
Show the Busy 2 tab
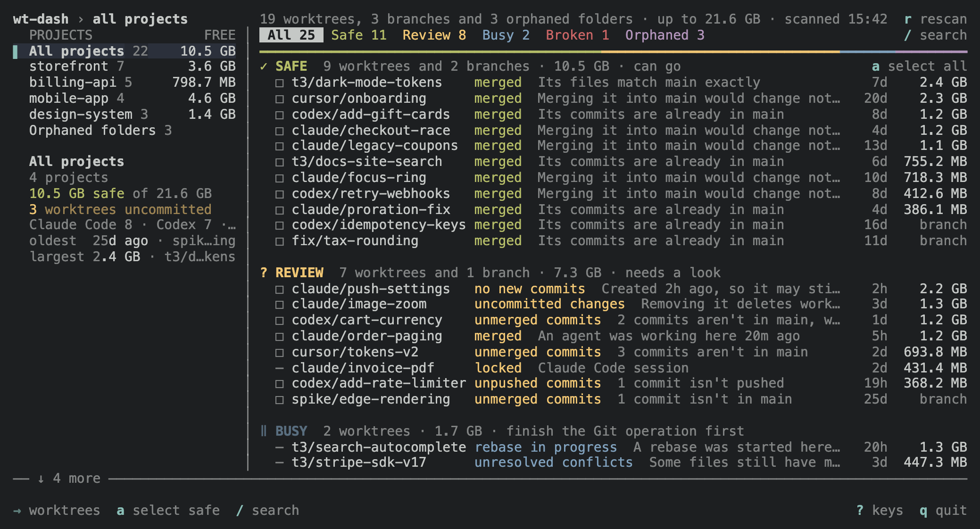click(x=506, y=35)
